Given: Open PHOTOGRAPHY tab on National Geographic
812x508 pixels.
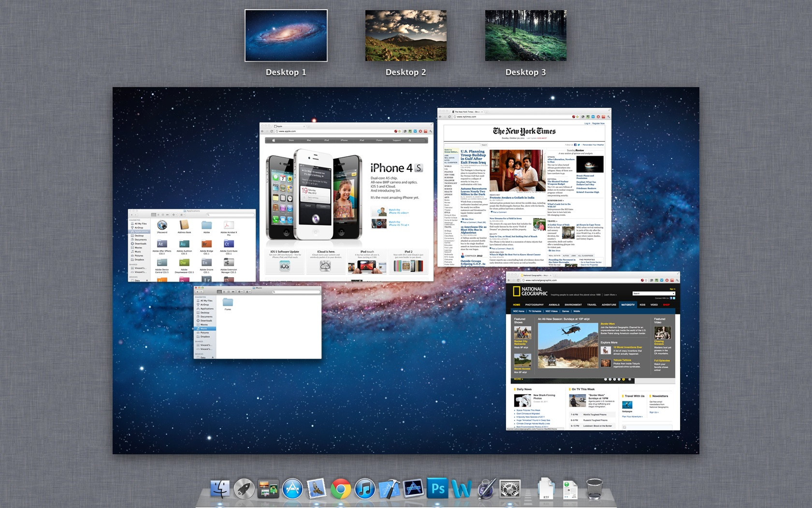Looking at the screenshot, I should tap(535, 305).
